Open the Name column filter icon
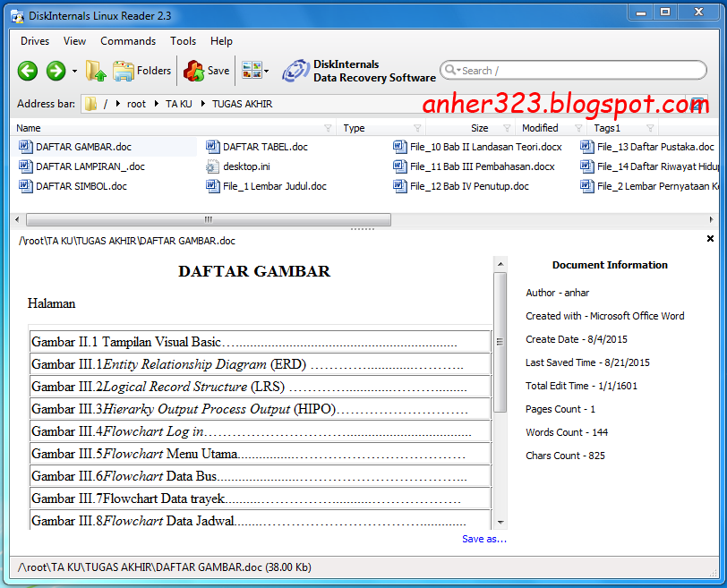The image size is (727, 588). [328, 128]
